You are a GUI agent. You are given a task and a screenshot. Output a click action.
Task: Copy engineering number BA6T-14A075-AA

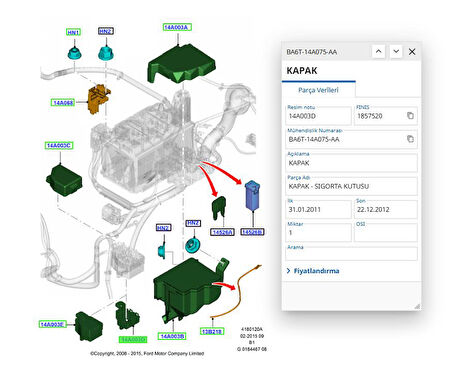click(410, 139)
